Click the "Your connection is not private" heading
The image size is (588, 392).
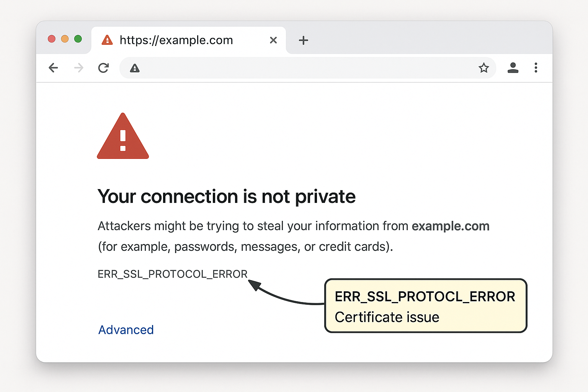point(226,197)
